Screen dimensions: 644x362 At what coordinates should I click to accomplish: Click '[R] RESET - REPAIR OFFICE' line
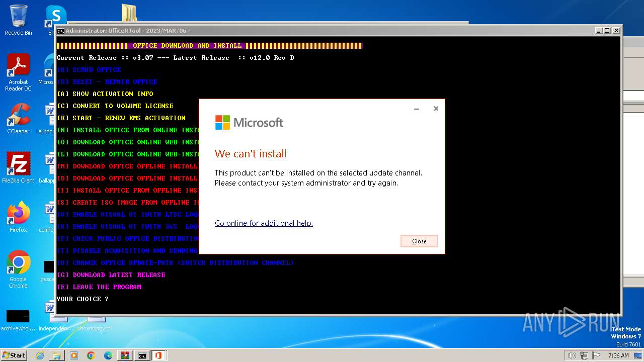[107, 82]
